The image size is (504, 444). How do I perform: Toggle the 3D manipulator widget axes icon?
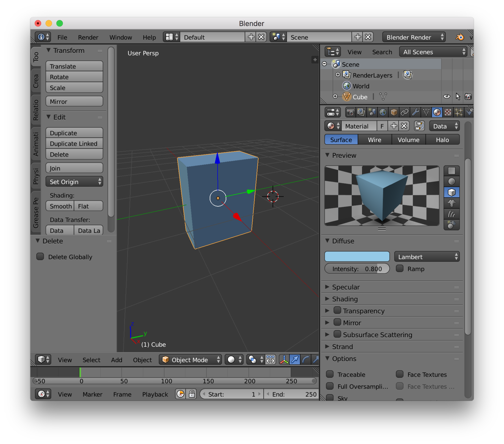pyautogui.click(x=284, y=360)
